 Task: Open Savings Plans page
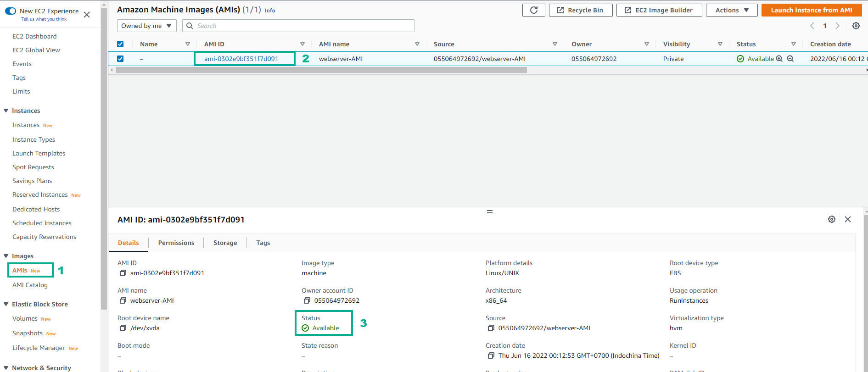(32, 181)
